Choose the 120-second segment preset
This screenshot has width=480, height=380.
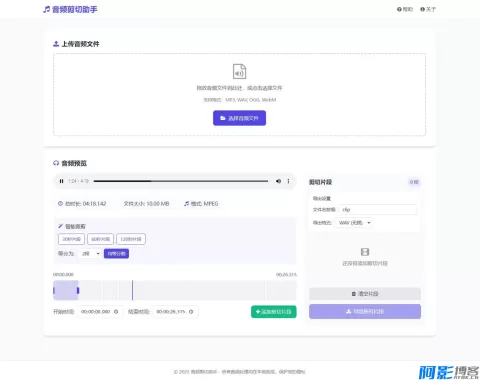tap(131, 239)
